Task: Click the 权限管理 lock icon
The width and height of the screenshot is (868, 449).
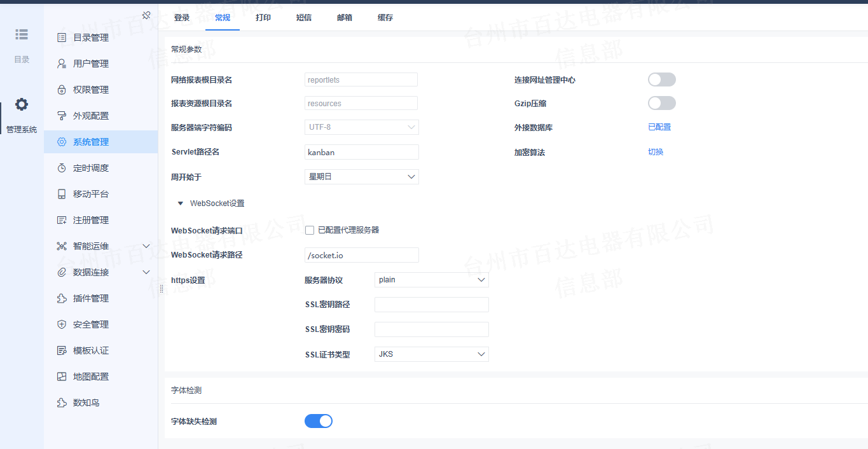Action: [62, 90]
